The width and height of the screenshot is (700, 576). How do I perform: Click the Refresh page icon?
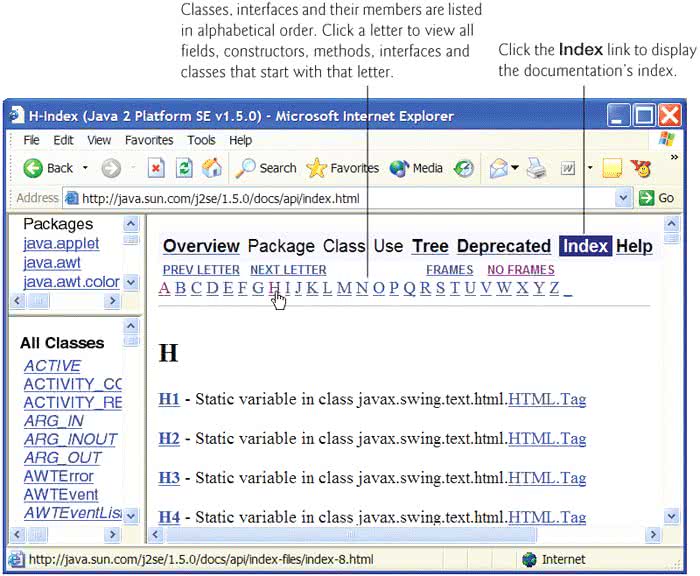tap(183, 168)
